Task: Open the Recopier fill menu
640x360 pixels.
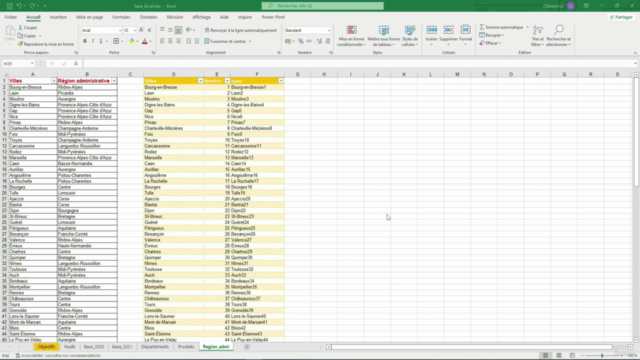Action: point(492,36)
